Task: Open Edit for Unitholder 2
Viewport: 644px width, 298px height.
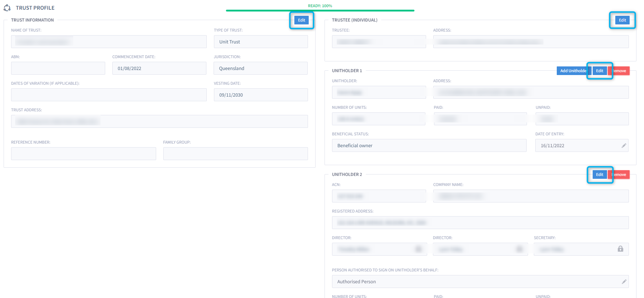Action: pos(599,174)
